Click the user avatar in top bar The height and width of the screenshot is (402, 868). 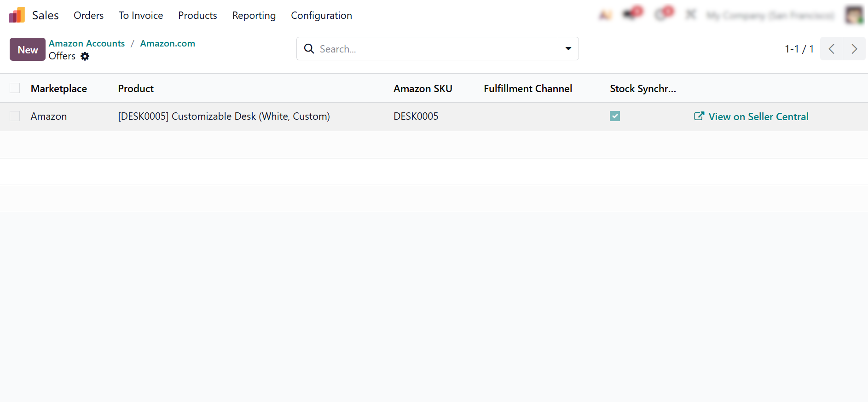tap(854, 15)
